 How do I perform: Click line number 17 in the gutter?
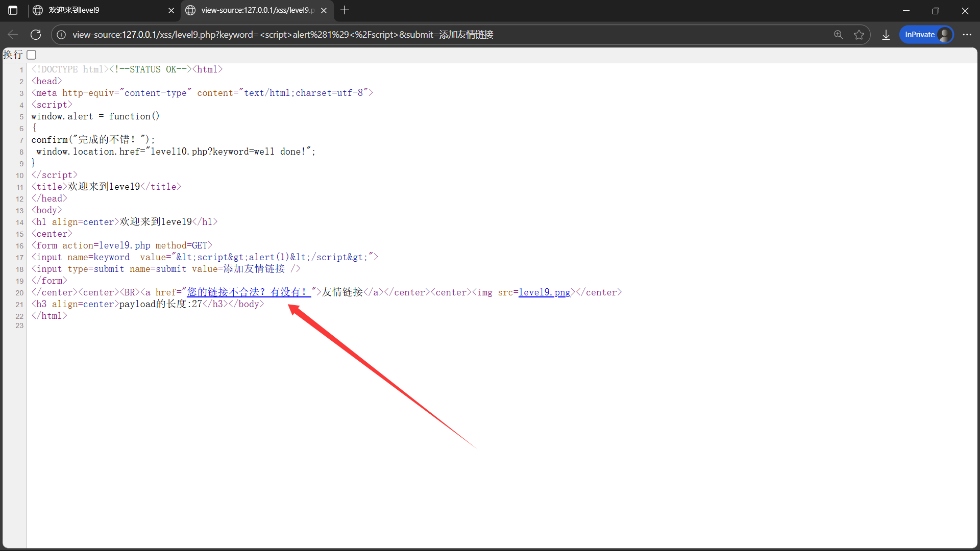pyautogui.click(x=20, y=258)
